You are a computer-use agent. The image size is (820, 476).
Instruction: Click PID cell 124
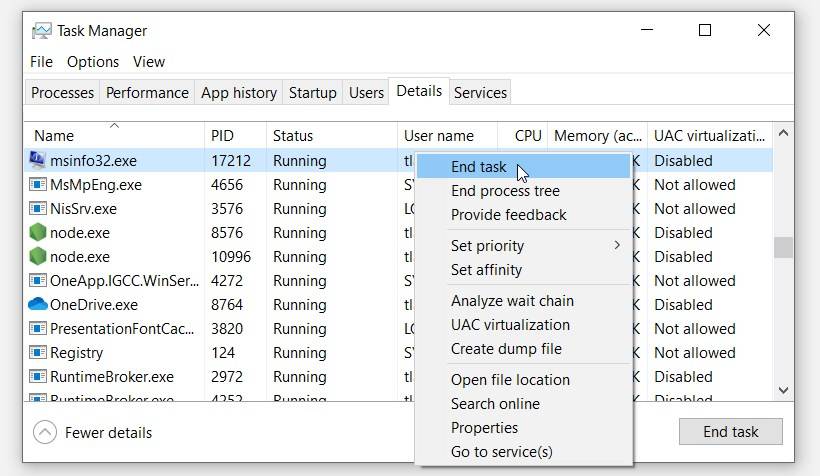coord(223,353)
